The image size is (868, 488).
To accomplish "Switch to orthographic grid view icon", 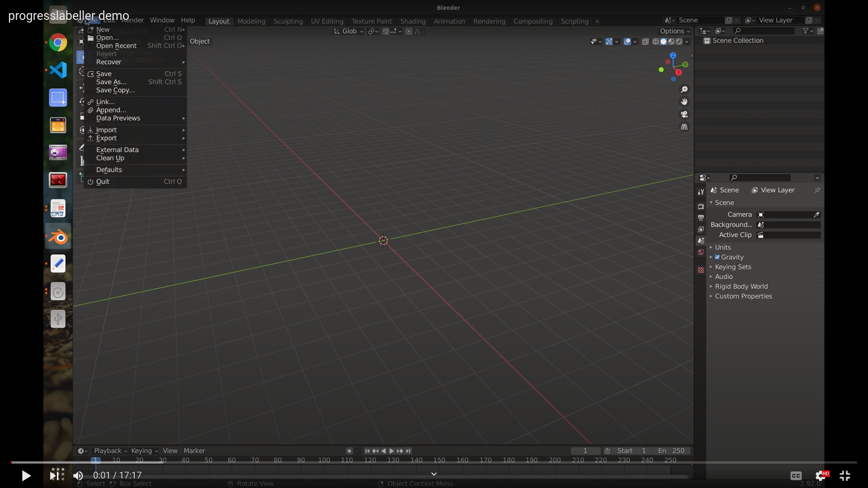I will point(684,127).
